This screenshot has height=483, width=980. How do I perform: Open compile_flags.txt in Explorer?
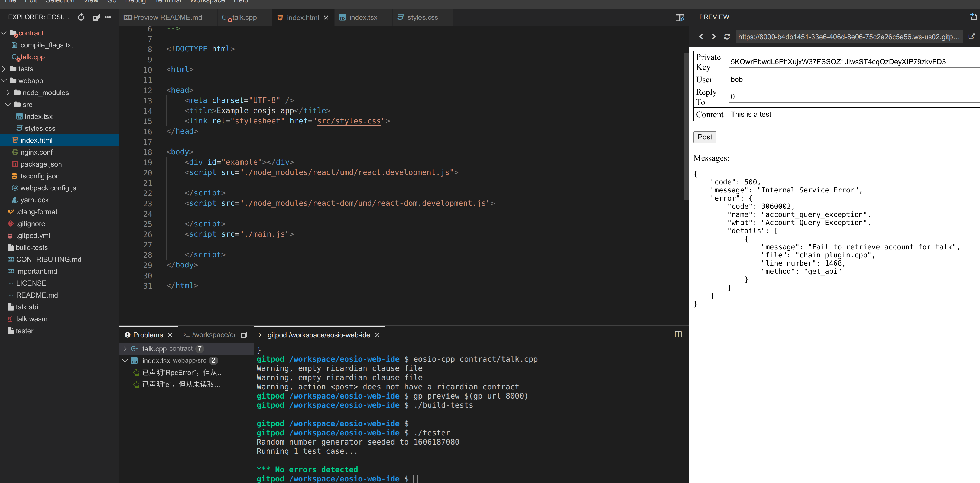tap(46, 45)
